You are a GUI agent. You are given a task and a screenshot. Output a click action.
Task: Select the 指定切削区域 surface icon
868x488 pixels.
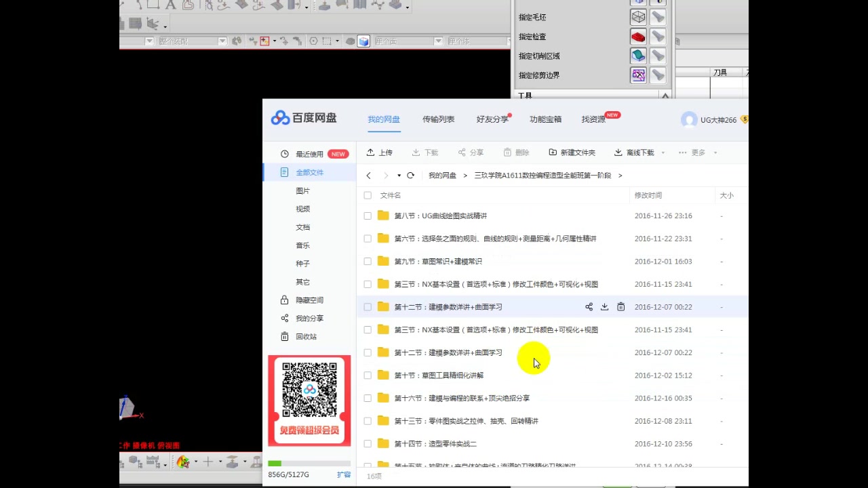637,56
